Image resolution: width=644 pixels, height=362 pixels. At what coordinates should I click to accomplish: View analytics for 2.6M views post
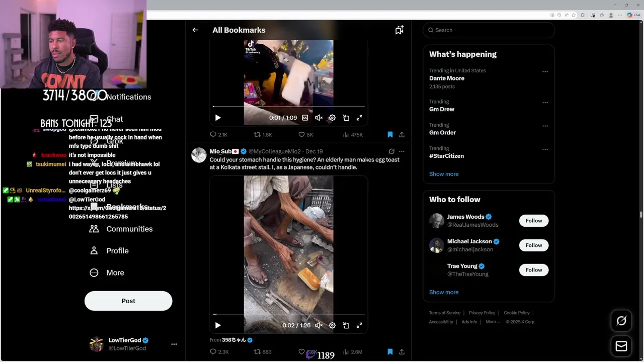pyautogui.click(x=353, y=352)
